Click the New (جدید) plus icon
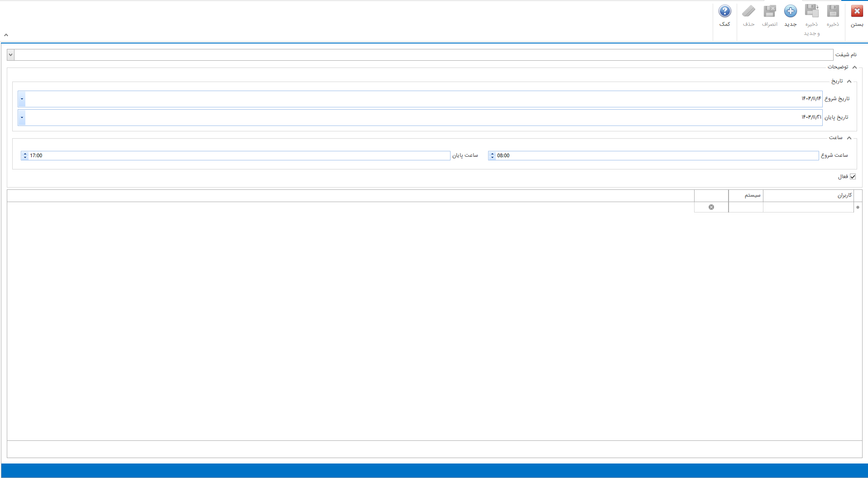868x478 pixels. 791,12
